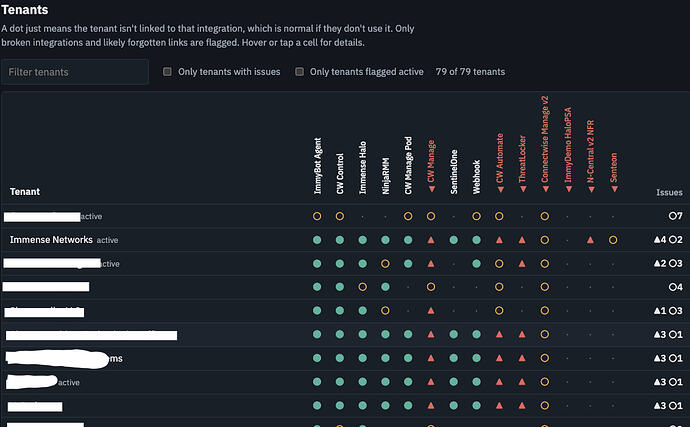The image size is (690, 427).
Task: Expand the Senteon column arrow
Action: point(614,189)
